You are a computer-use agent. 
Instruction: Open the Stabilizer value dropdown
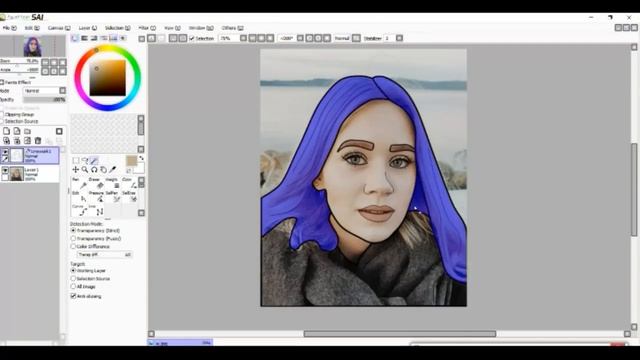pyautogui.click(x=399, y=38)
